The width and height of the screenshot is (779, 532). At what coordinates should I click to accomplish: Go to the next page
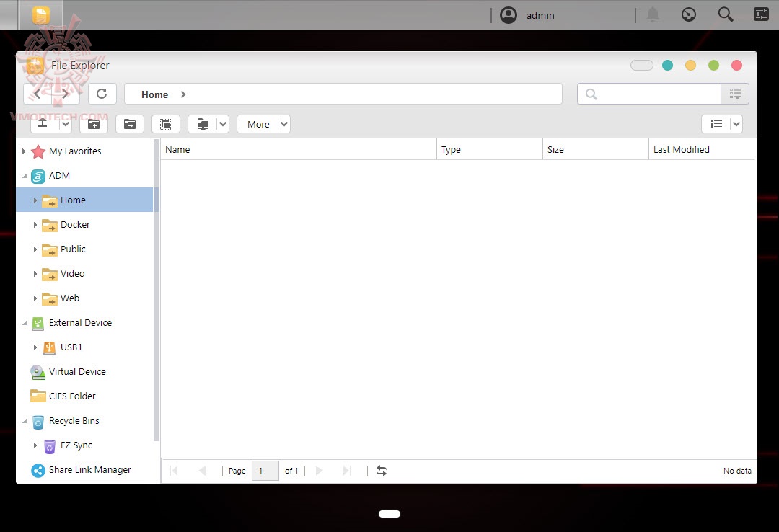(x=319, y=471)
